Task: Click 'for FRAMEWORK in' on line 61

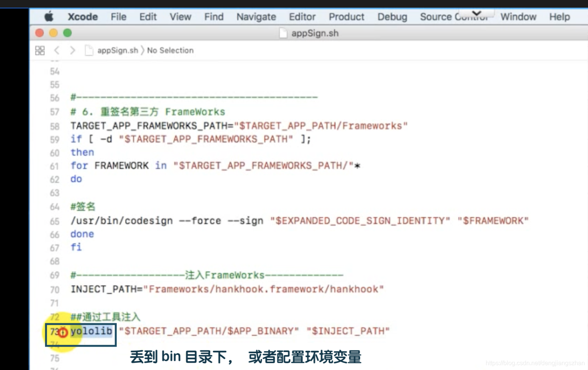Action: tap(118, 165)
